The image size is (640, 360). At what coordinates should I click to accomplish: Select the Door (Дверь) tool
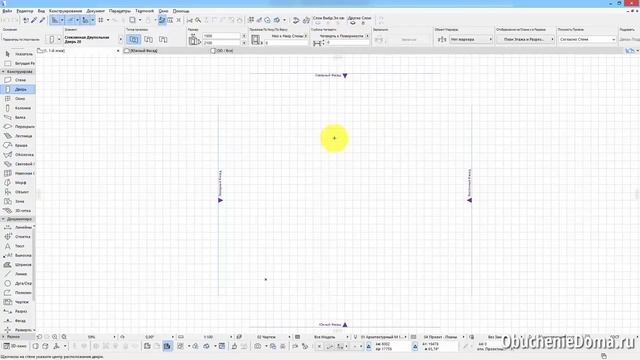[18, 89]
